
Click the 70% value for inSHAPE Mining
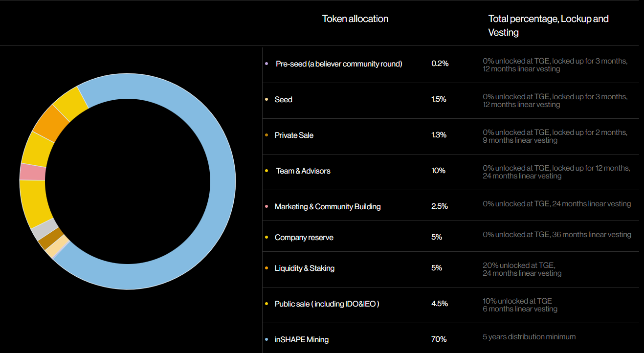[x=439, y=339]
